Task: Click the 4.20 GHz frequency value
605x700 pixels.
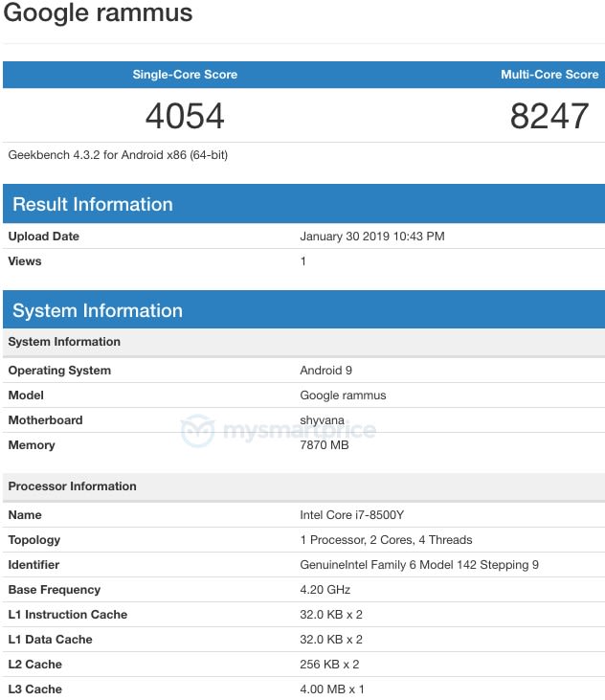Action: 325,590
